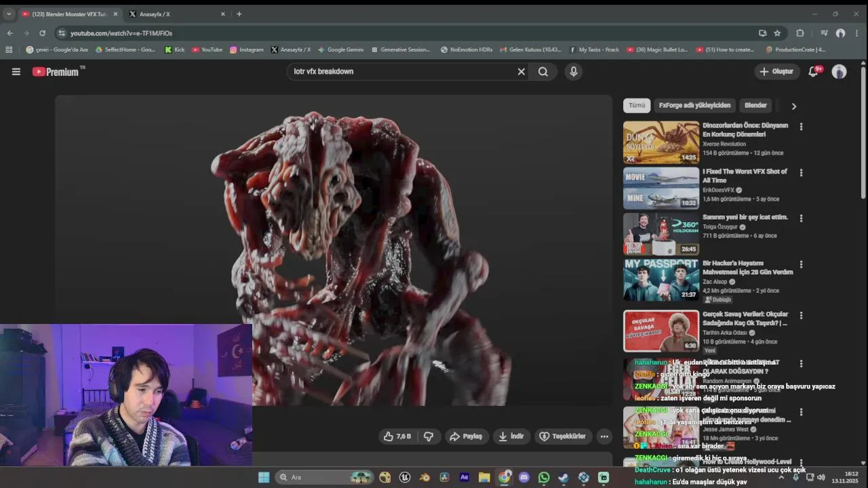The width and height of the screenshot is (868, 488).
Task: Like the video (7,6 B)
Action: 398,436
